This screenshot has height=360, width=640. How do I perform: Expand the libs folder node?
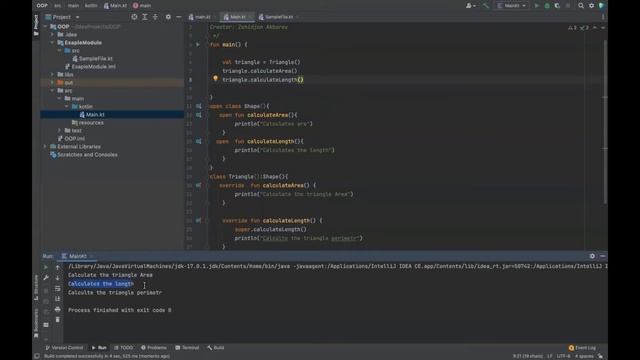pyautogui.click(x=52, y=74)
